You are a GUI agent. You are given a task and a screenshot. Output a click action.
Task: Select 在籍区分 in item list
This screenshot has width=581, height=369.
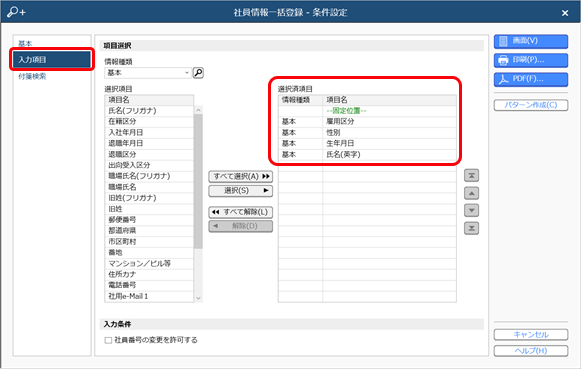pyautogui.click(x=149, y=122)
